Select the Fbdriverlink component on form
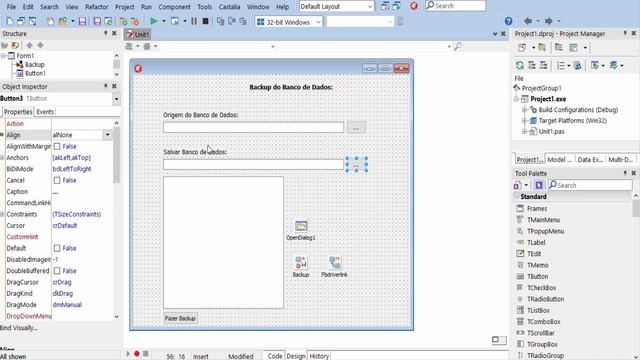 335,263
